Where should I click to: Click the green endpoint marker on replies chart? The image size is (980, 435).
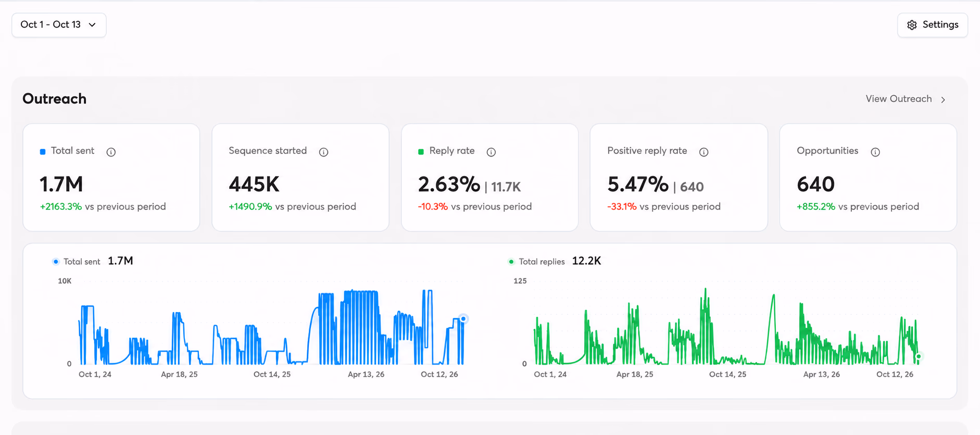pos(919,356)
